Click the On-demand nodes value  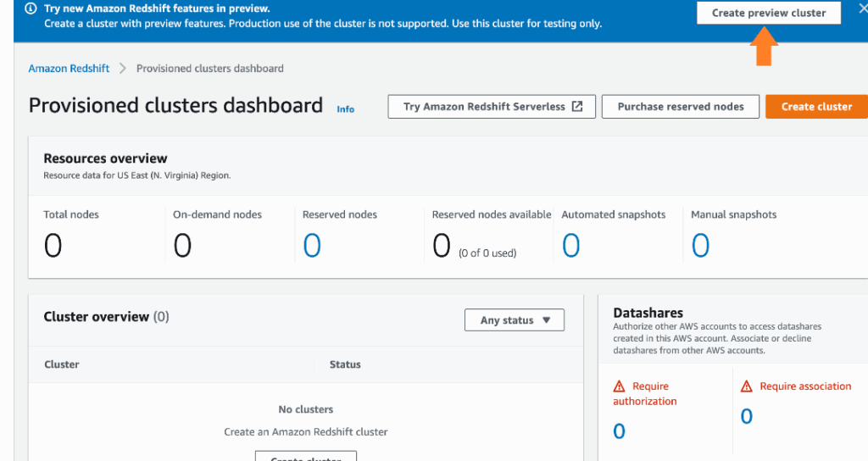[x=182, y=245]
